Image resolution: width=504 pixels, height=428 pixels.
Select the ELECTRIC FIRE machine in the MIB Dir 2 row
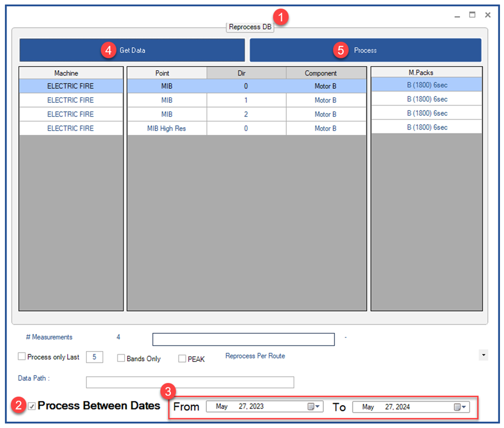click(71, 114)
